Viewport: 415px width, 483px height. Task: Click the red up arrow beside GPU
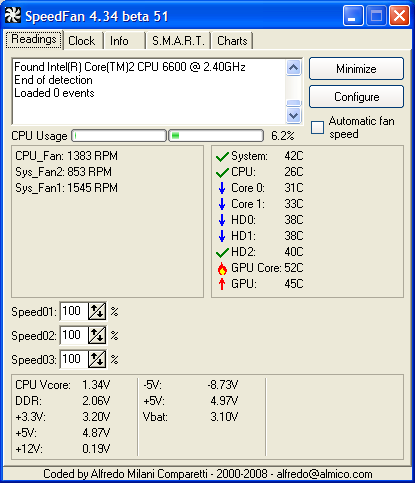click(222, 284)
